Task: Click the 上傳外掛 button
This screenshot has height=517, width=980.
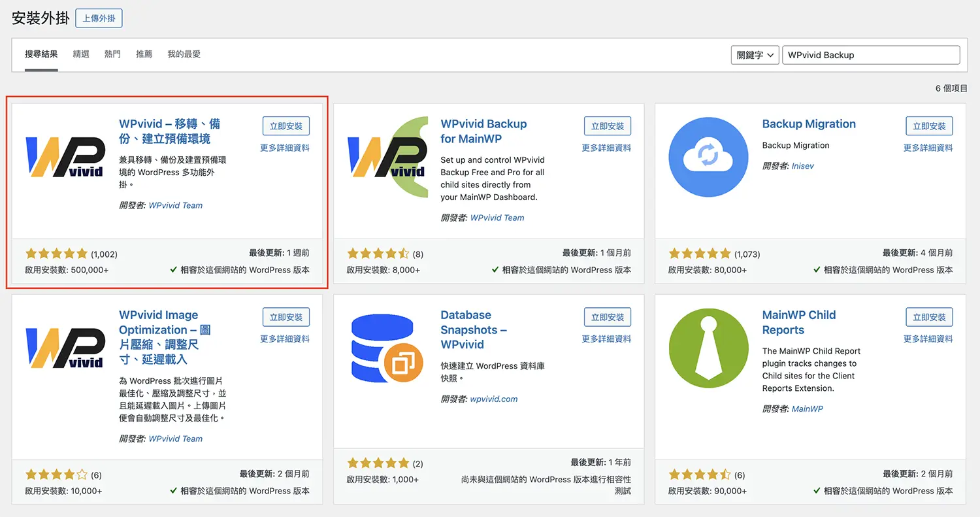Action: click(x=99, y=18)
